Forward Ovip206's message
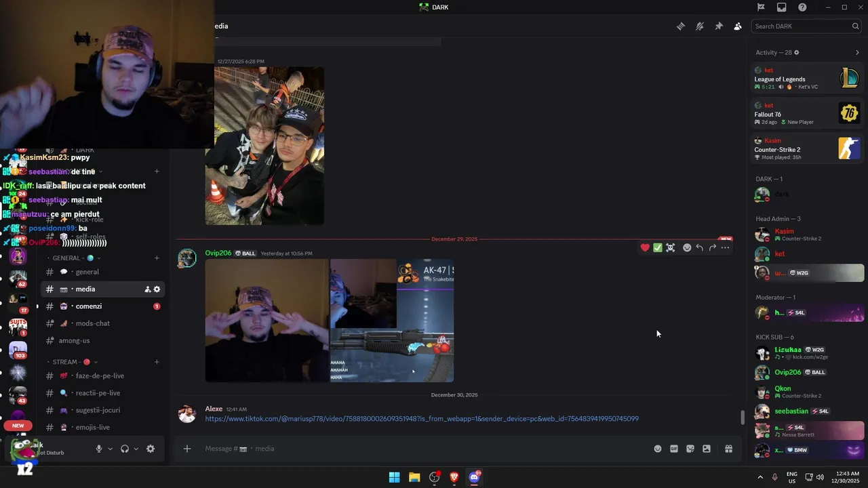The width and height of the screenshot is (868, 488). (712, 247)
